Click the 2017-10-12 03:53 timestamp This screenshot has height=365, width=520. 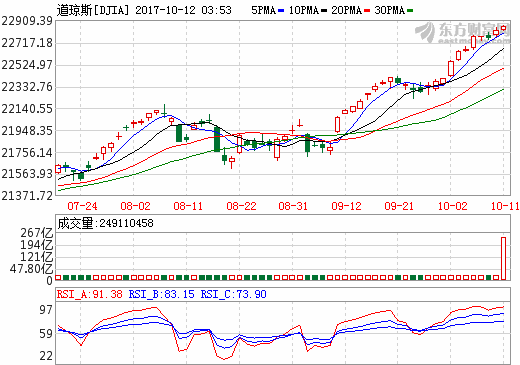pyautogui.click(x=183, y=10)
